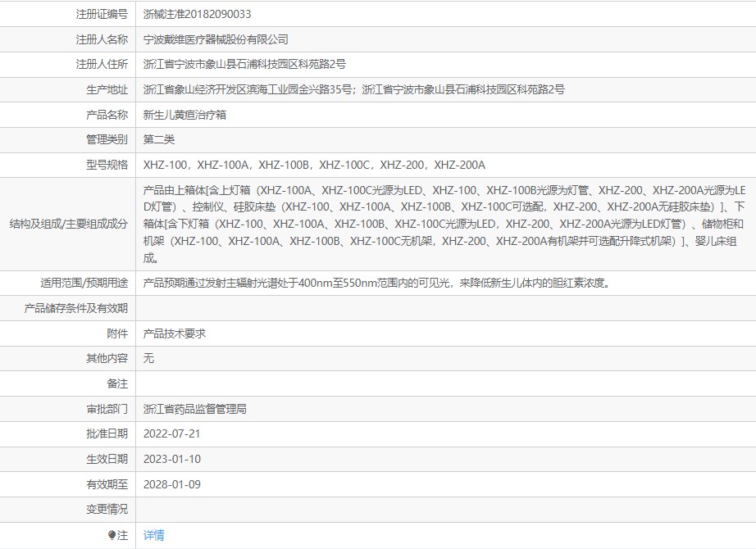Click the 批准日期 field label
This screenshot has width=756, height=549.
(107, 433)
